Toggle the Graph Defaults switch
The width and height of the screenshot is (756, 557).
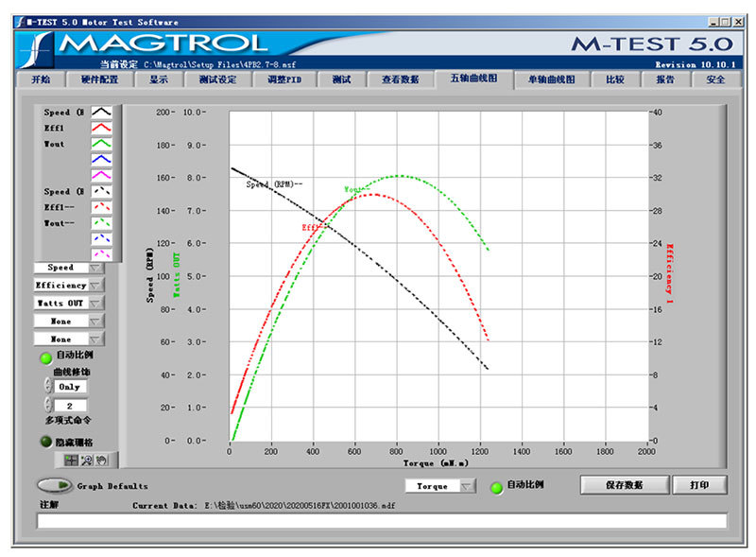(55, 485)
